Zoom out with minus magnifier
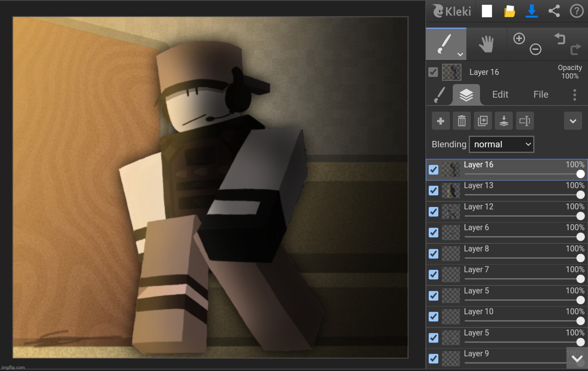This screenshot has height=371, width=588. [x=536, y=49]
